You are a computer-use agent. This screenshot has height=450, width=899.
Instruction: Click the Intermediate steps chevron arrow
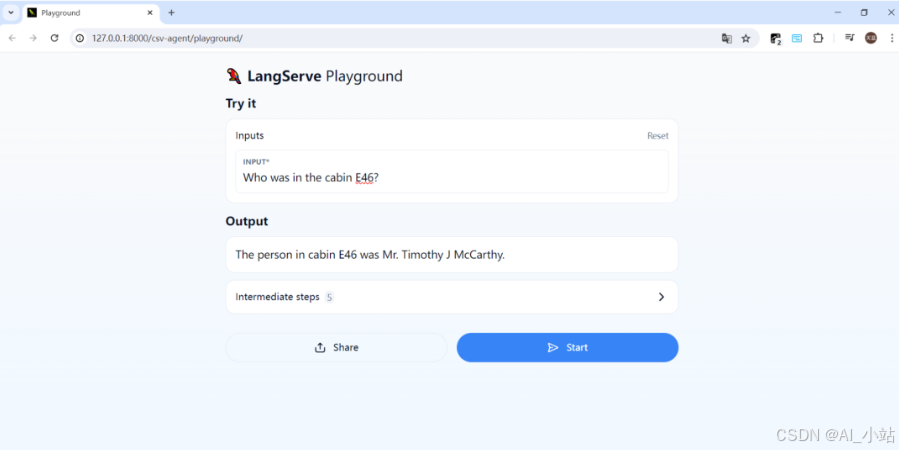pos(661,297)
